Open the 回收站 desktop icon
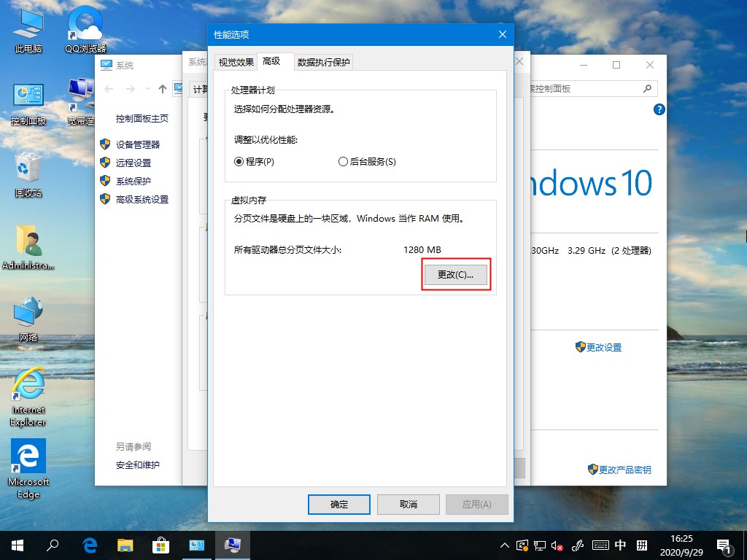 coord(27,169)
